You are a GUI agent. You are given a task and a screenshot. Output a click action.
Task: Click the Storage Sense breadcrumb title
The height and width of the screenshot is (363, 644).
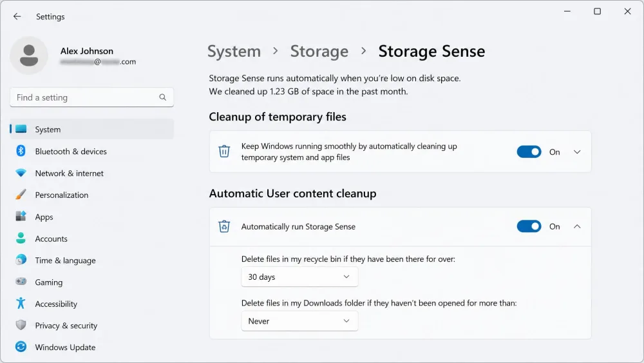point(431,52)
